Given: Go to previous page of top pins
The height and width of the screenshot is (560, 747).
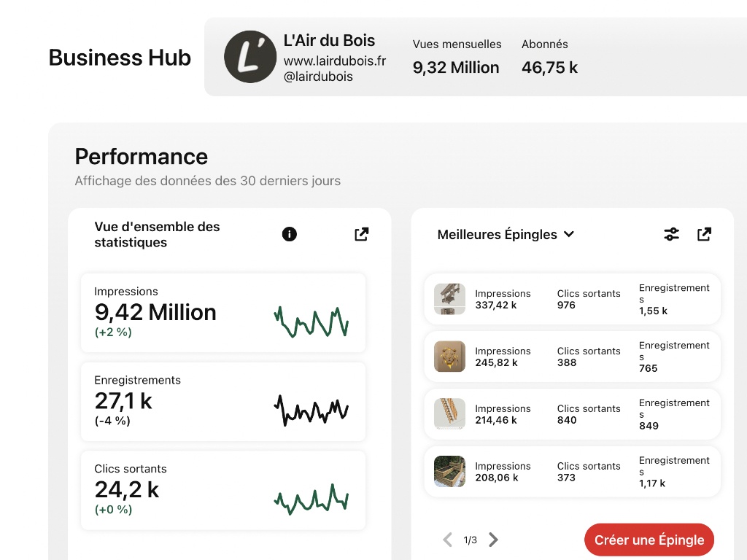Looking at the screenshot, I should pyautogui.click(x=447, y=540).
